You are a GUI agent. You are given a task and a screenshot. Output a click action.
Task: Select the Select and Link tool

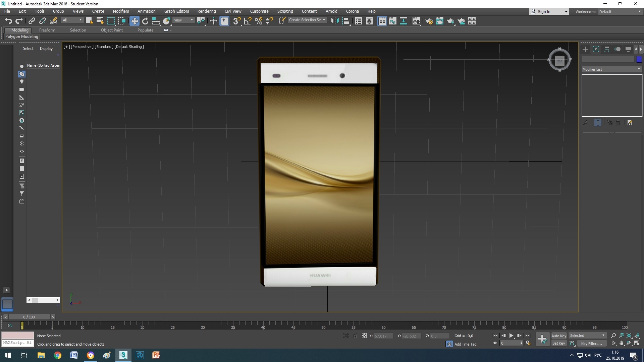click(32, 21)
